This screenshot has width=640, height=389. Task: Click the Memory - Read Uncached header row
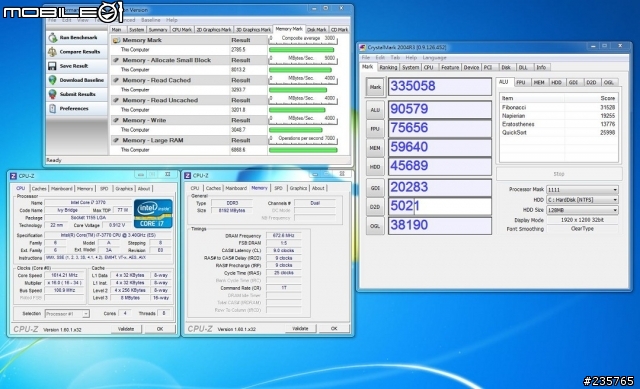[x=189, y=100]
